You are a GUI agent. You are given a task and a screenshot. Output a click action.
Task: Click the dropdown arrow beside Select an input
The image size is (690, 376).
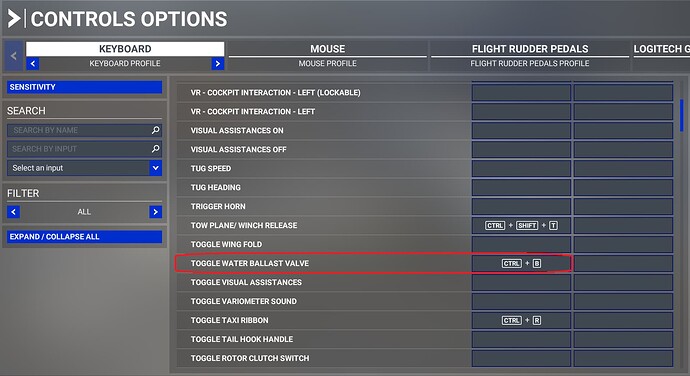[x=155, y=168]
